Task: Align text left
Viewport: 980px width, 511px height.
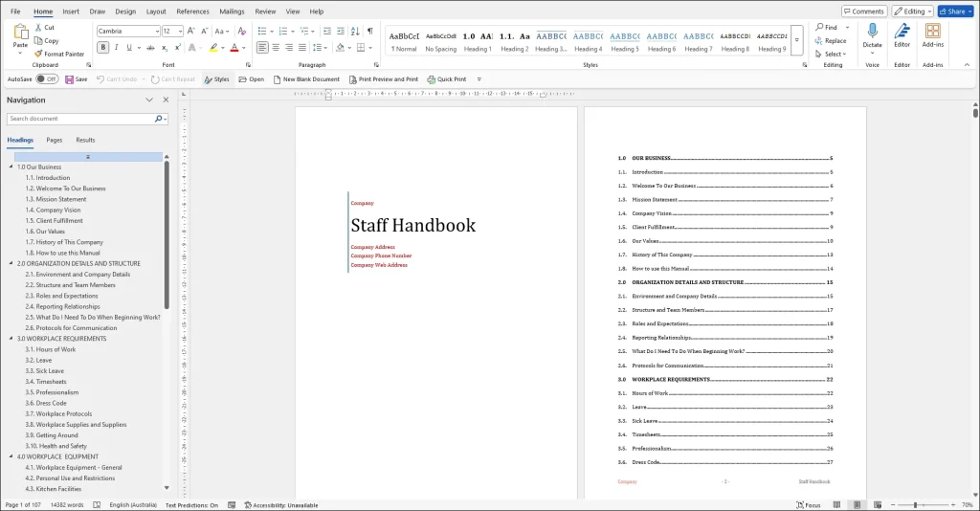Action: pos(262,48)
